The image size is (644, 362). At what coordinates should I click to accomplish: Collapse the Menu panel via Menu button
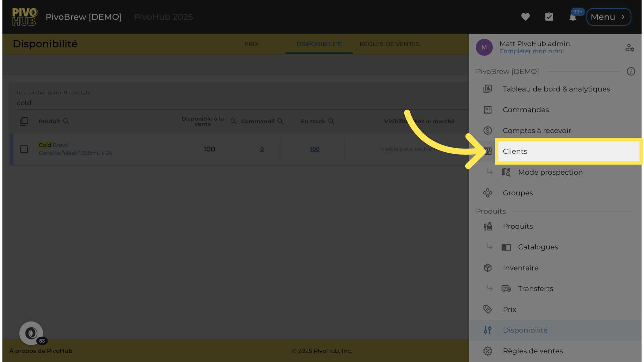coord(608,17)
